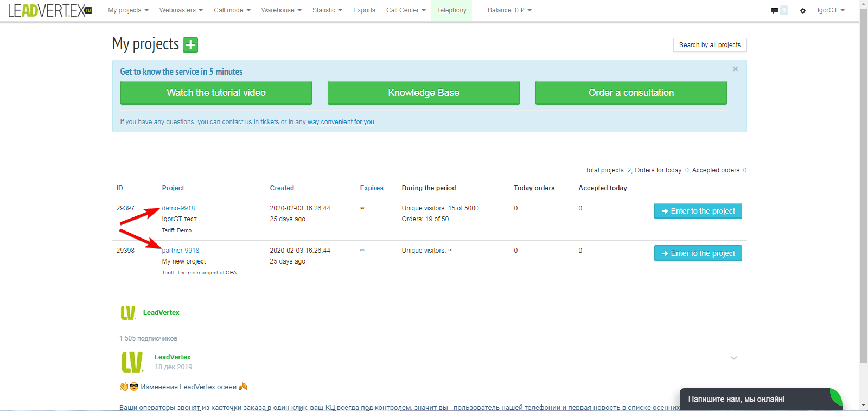The image size is (868, 411).
Task: Click Search by all projects button
Action: click(x=710, y=45)
